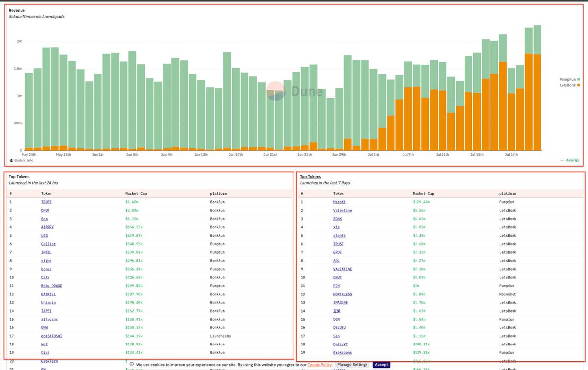Click the Unicoin token link
This screenshot has width=588, height=370.
coord(49,302)
